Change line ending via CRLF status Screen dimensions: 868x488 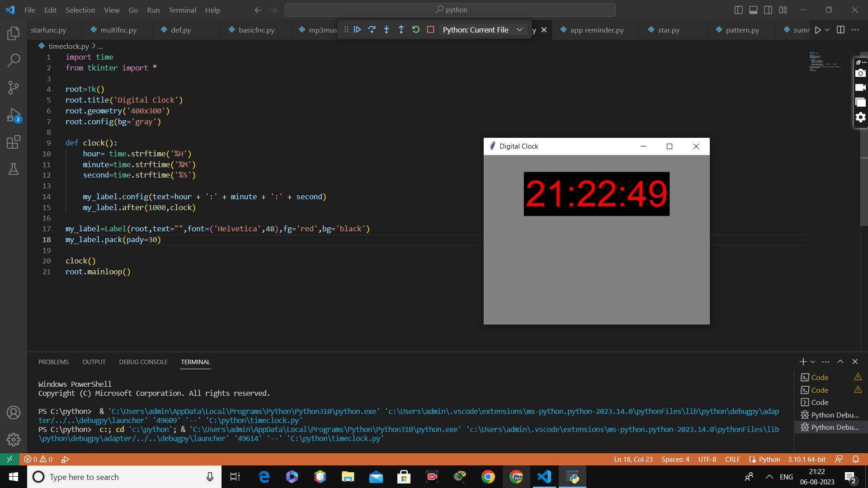(x=732, y=459)
